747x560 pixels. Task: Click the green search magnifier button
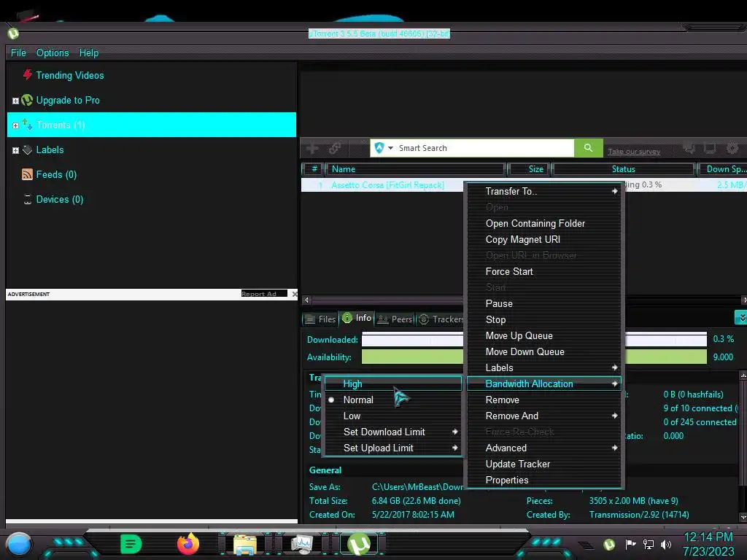pos(589,148)
